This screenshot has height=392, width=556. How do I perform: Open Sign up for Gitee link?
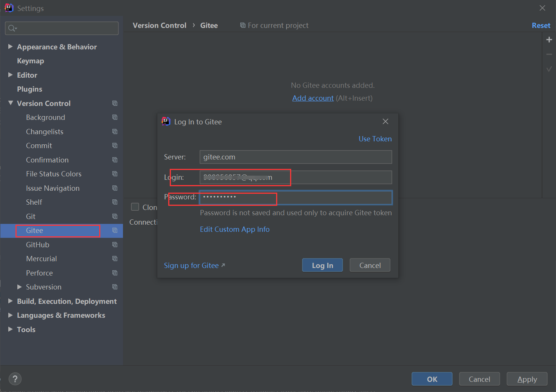[x=194, y=265]
